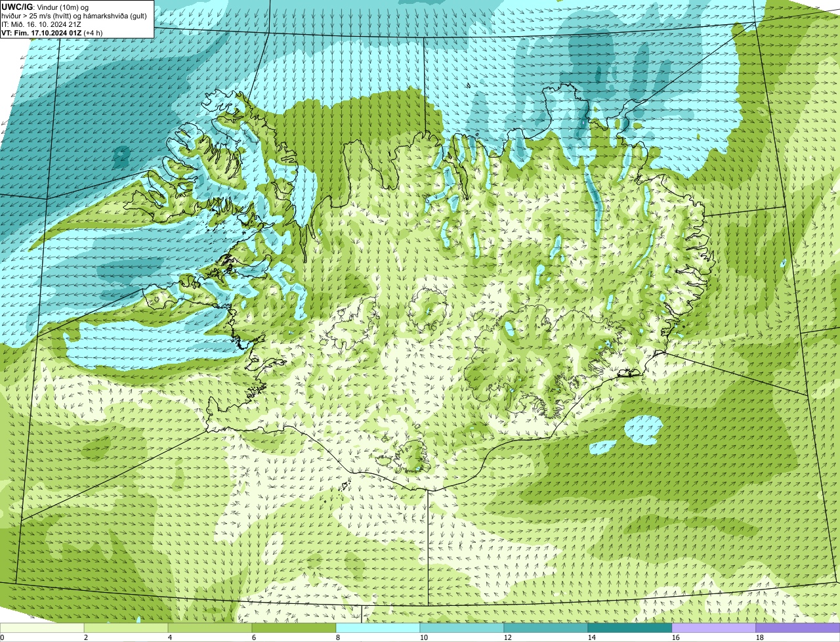The image size is (840, 642).
Task: Click the "VT: Fim. 17.10.2024 01Z (+4 h)" line
Action: coord(52,33)
